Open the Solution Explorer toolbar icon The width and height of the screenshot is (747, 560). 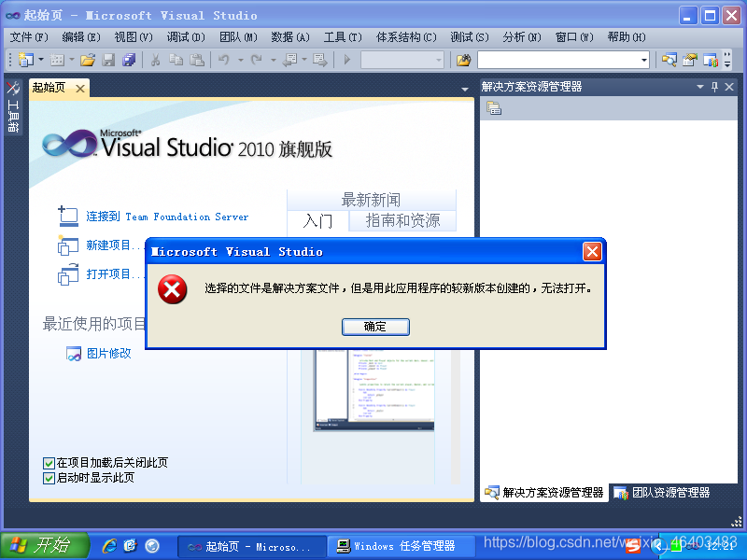click(x=669, y=60)
